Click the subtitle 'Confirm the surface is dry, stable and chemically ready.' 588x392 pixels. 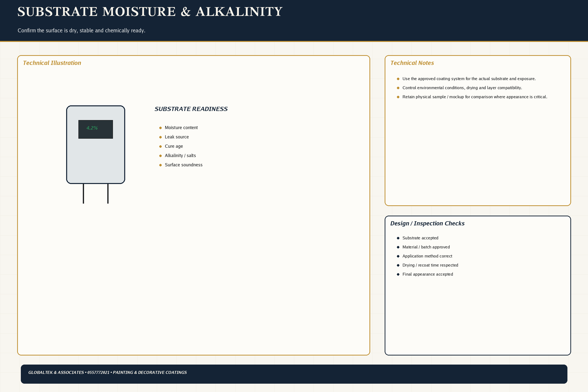82,30
